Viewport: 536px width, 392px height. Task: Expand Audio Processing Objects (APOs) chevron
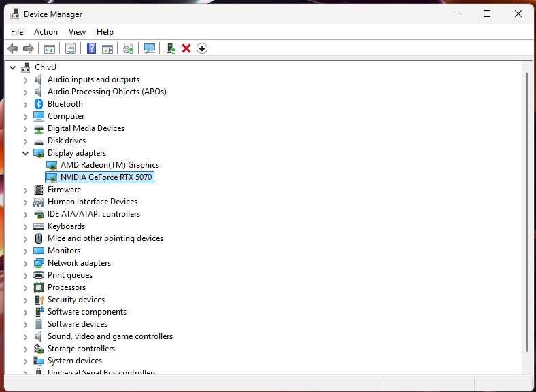pos(25,92)
